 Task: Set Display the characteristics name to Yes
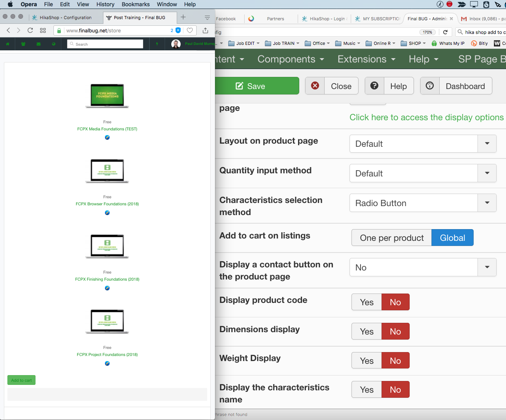(367, 390)
